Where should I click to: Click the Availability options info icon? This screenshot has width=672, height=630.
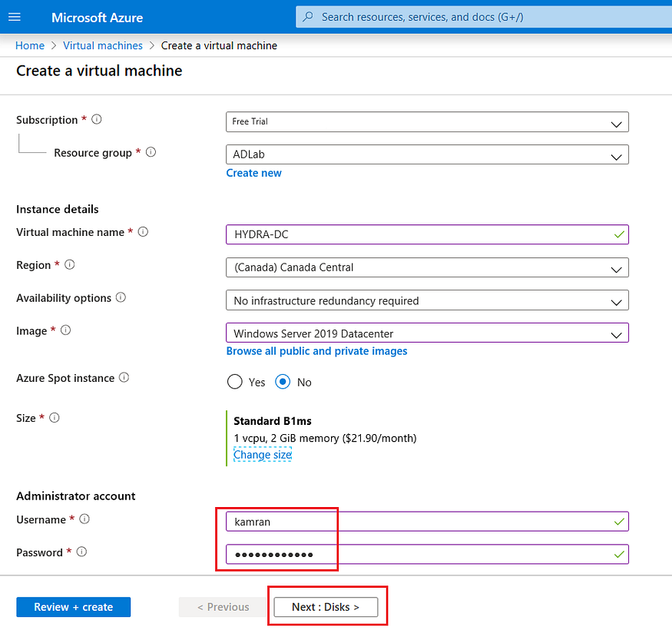[x=121, y=297]
